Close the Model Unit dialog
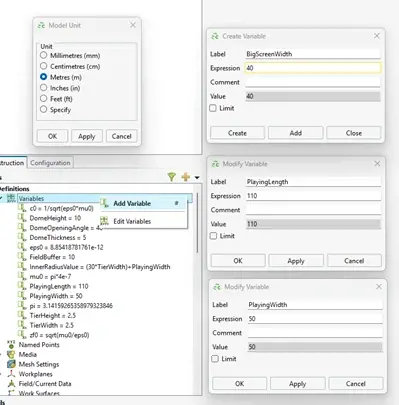 coord(133,25)
